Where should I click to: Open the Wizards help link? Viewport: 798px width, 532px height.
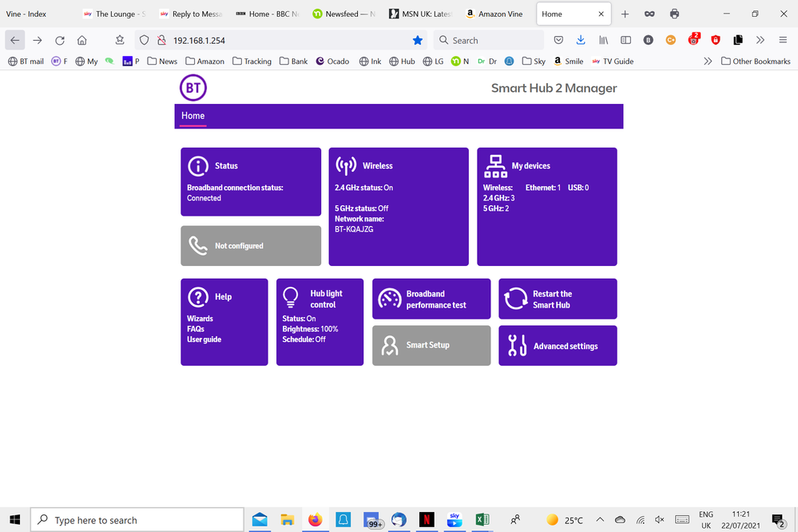pyautogui.click(x=200, y=319)
